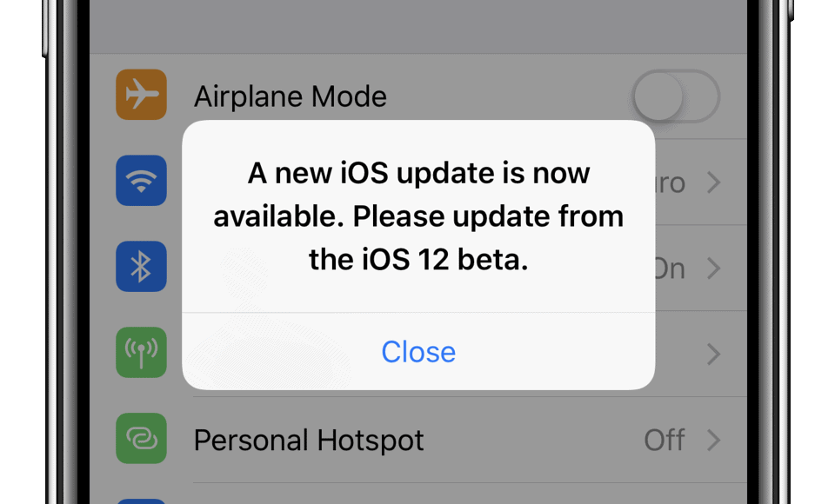Toggle the Airplane Mode switch
The width and height of the screenshot is (835, 504).
[x=677, y=96]
